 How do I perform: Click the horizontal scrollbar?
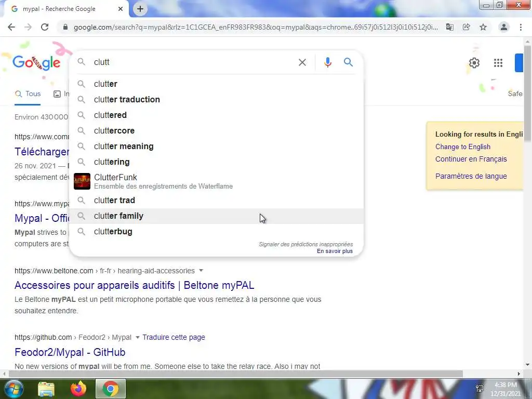coord(235,374)
